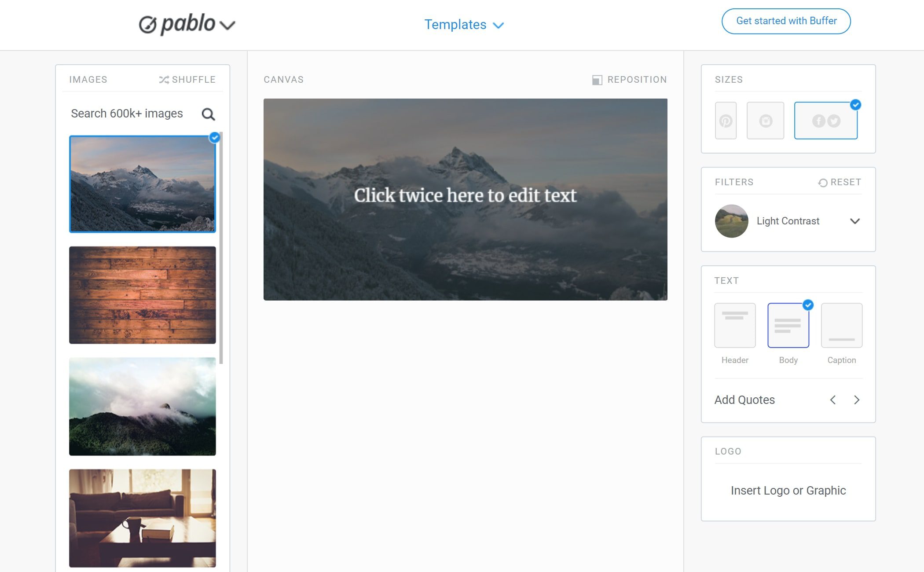Click the Add Quotes next arrow
This screenshot has height=572, width=924.
pos(856,400)
